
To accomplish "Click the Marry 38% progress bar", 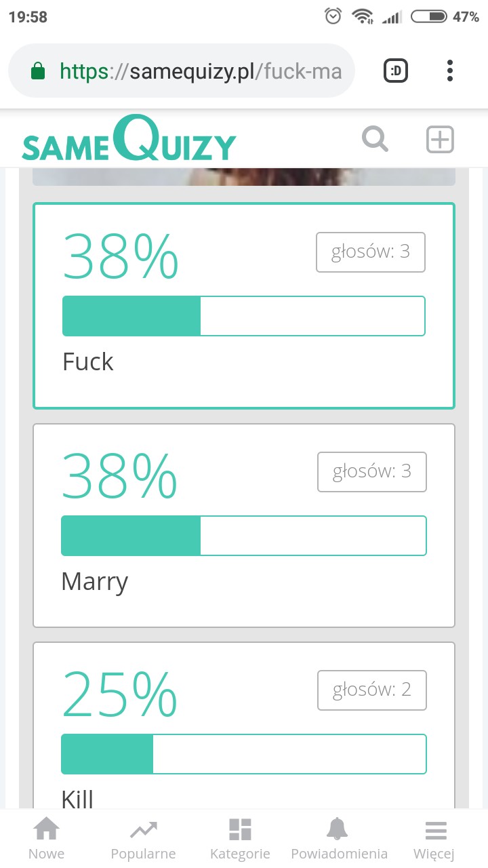I will coord(244,536).
